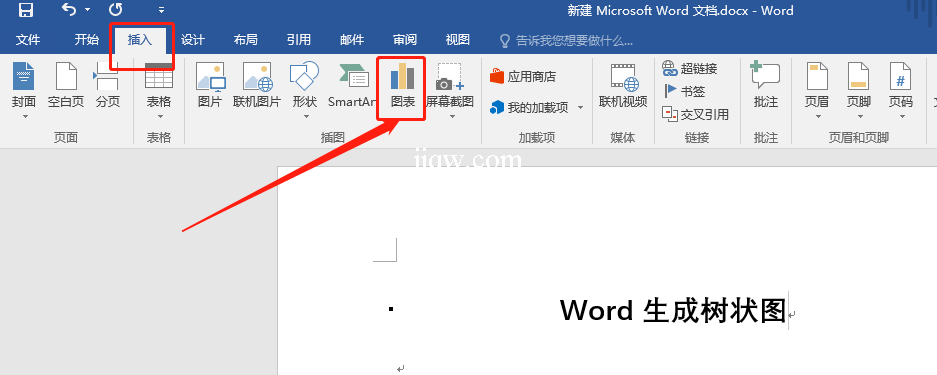Customize the Quick Access Toolbar
937x375 pixels.
coord(161,10)
